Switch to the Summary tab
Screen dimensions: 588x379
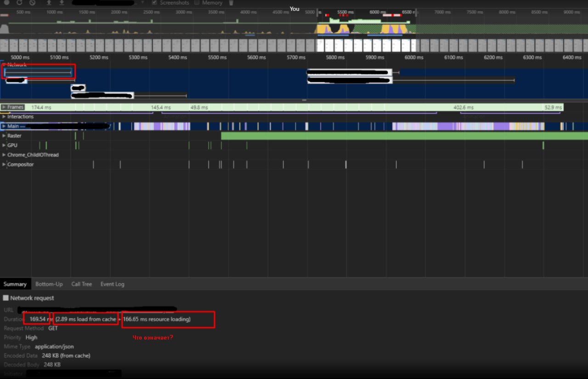coord(15,284)
